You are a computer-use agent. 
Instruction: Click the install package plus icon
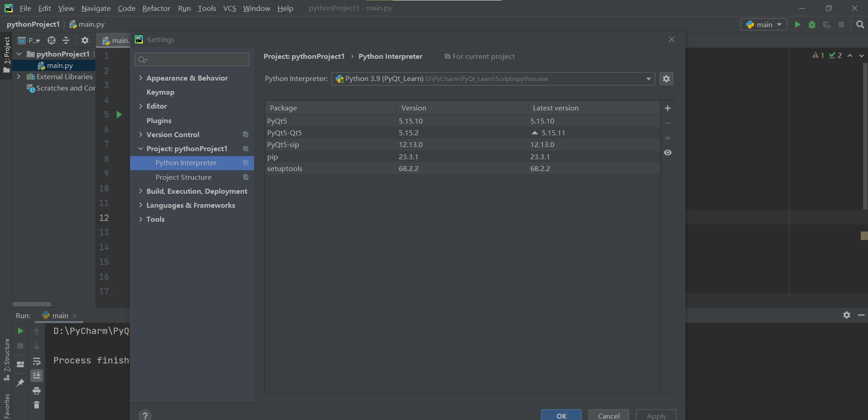pyautogui.click(x=668, y=108)
